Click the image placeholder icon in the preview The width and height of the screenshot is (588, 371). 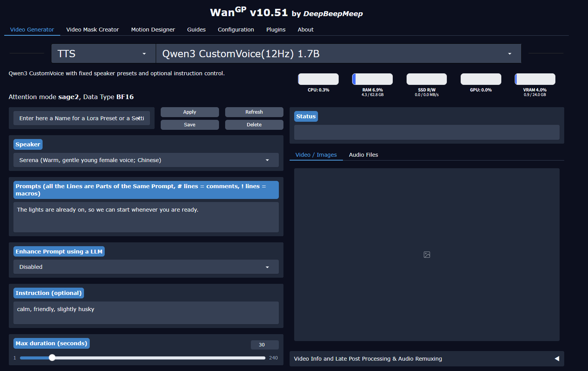point(427,255)
